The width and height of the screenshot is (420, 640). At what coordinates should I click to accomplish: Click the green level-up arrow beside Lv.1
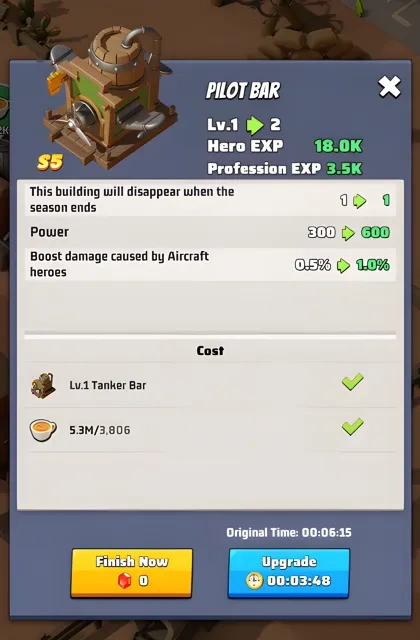tap(255, 125)
